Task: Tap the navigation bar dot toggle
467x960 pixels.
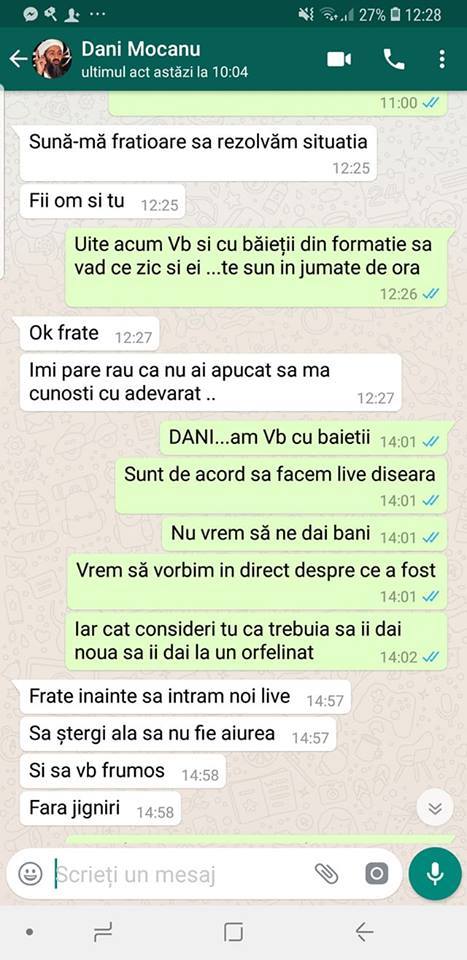Action: point(29,932)
